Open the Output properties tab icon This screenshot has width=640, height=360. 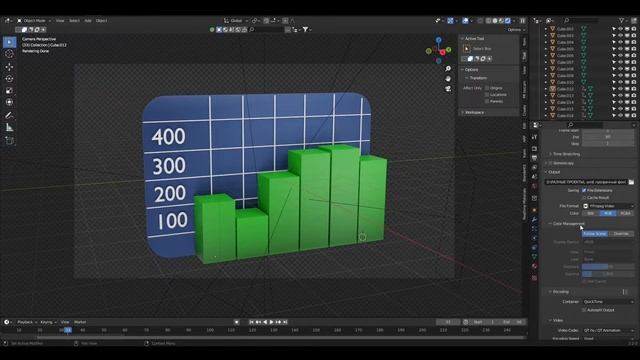534,158
